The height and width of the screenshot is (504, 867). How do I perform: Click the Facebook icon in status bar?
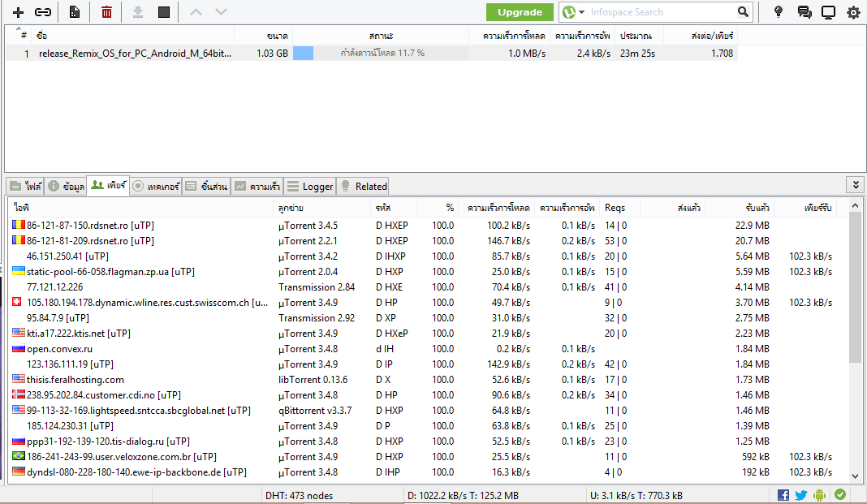pos(783,495)
